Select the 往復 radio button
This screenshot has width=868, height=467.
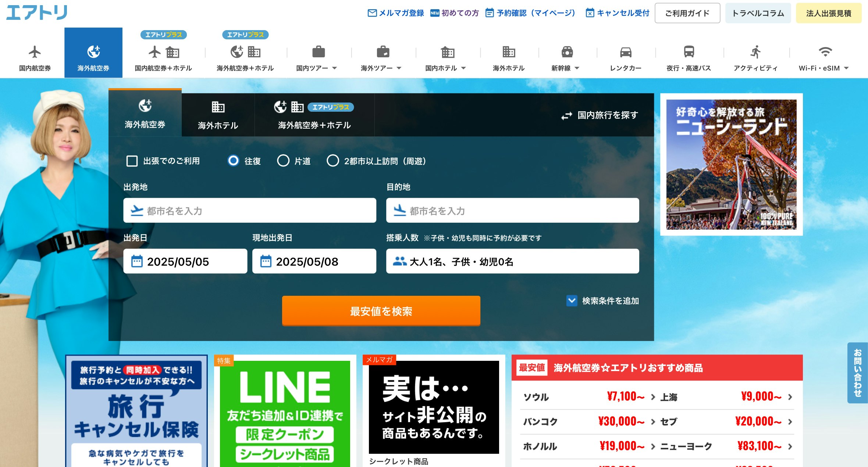click(x=233, y=161)
